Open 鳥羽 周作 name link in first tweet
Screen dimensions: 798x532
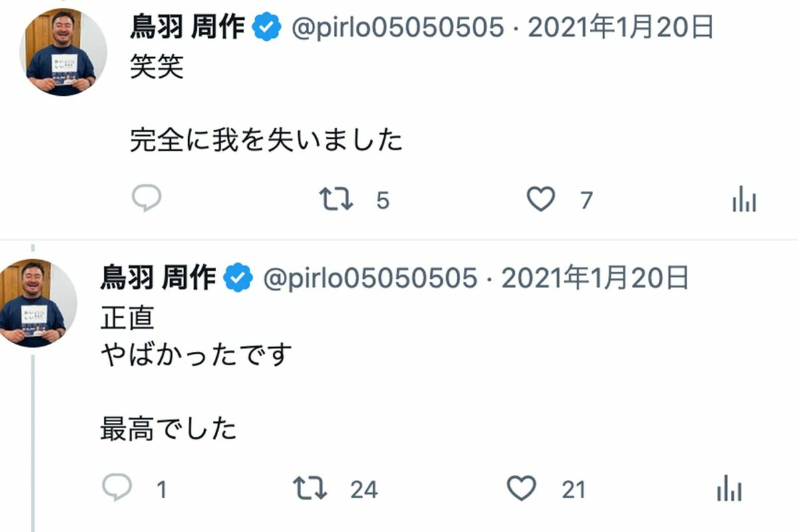[188, 28]
